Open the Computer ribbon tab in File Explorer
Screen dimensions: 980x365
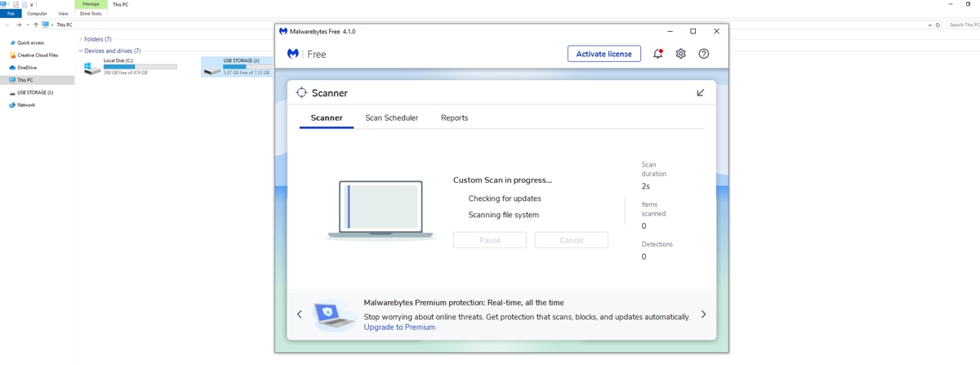click(37, 14)
